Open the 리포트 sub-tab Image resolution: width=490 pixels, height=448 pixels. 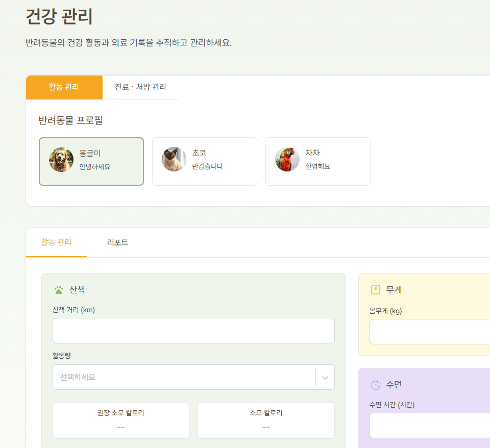click(117, 242)
